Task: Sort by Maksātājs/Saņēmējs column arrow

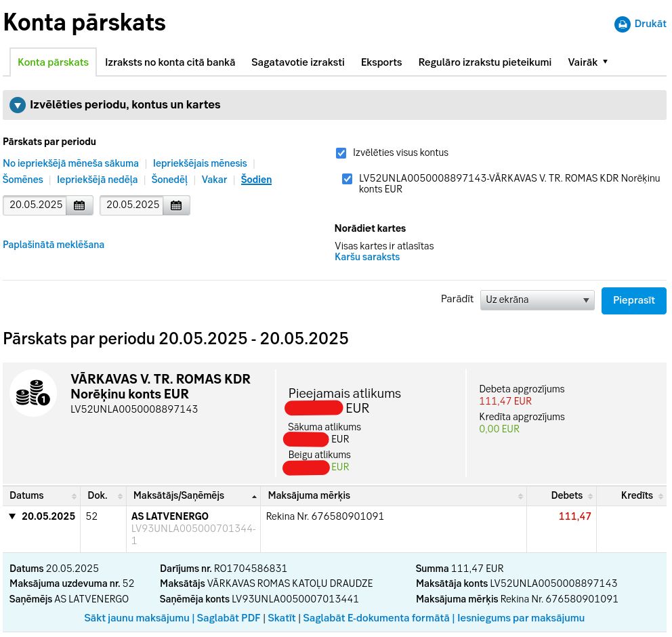Action: [254, 497]
